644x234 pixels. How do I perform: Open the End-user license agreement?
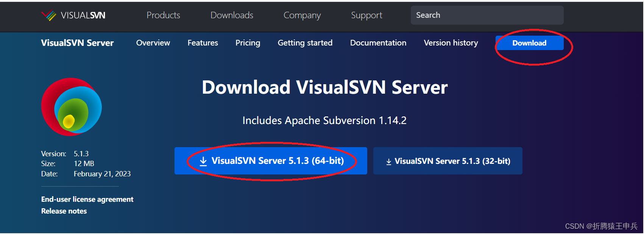(87, 199)
